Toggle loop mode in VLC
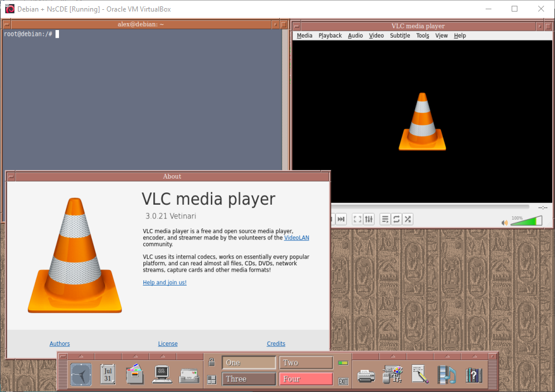The image size is (555, 392). tap(397, 219)
